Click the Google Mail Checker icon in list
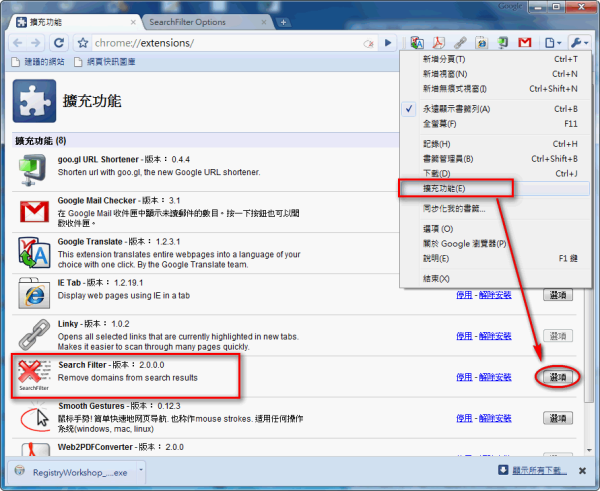The width and height of the screenshot is (600, 491). pos(34,212)
